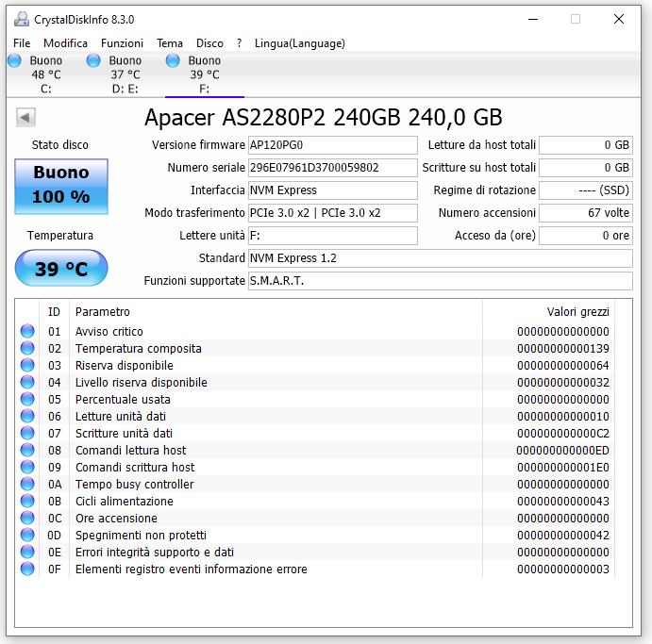Click the C: drive blue status orb
Viewport: 652px width, 644px height.
click(14, 60)
